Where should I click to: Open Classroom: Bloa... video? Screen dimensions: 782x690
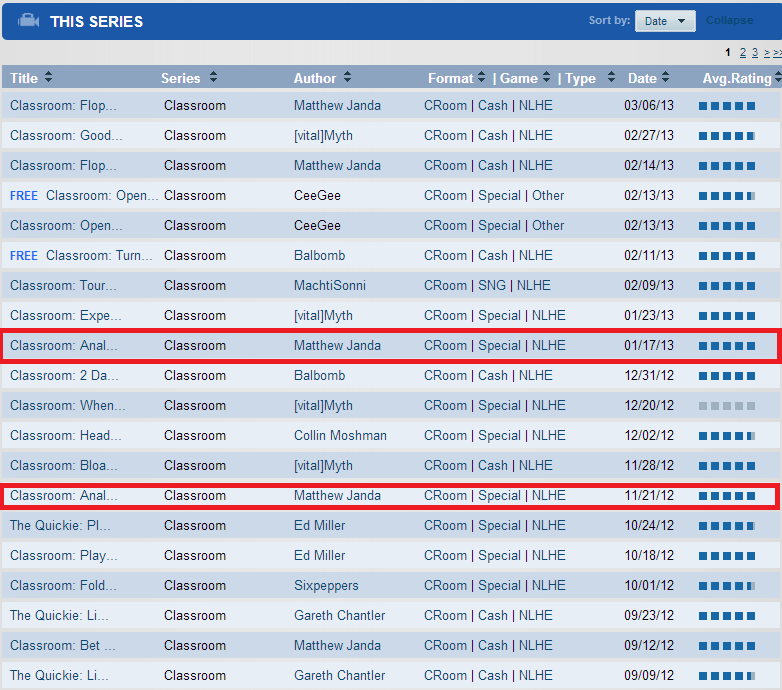[x=63, y=465]
